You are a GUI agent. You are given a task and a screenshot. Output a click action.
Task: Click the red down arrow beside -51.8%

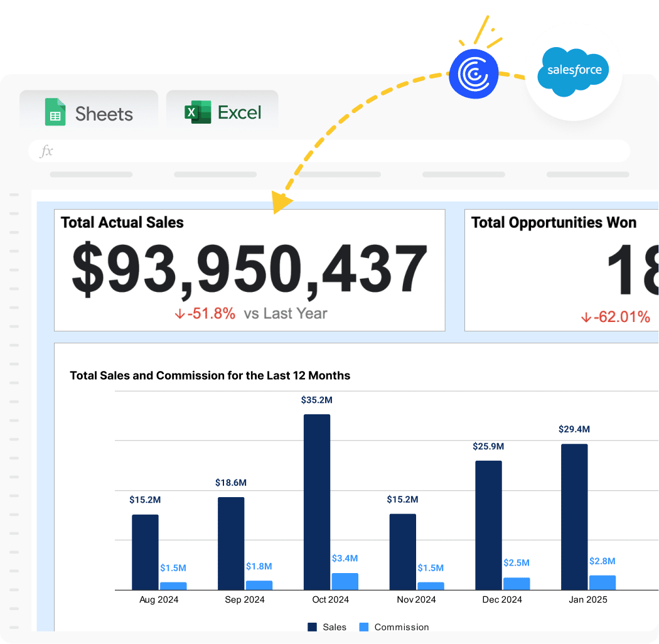(179, 314)
